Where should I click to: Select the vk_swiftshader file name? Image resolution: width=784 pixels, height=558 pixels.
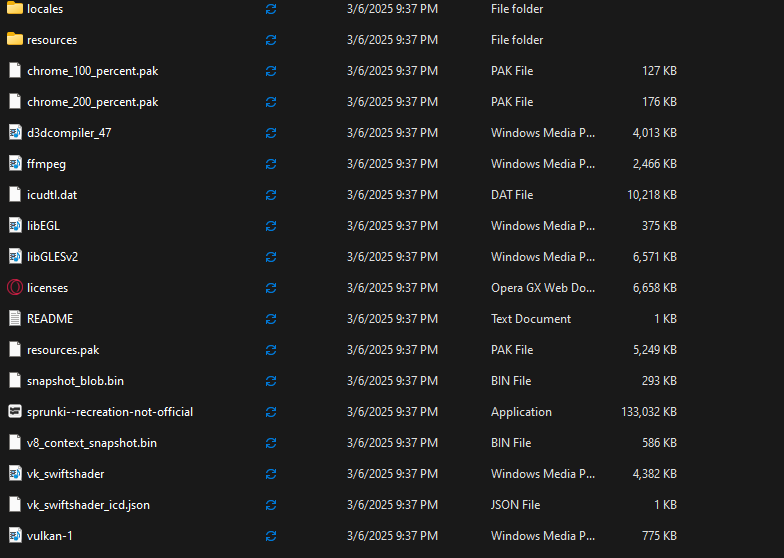point(65,474)
